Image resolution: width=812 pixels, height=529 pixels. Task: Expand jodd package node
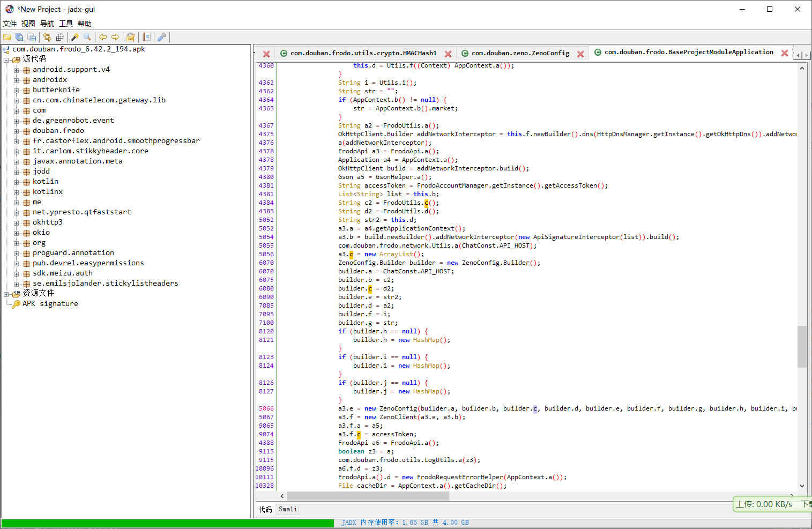(x=17, y=172)
